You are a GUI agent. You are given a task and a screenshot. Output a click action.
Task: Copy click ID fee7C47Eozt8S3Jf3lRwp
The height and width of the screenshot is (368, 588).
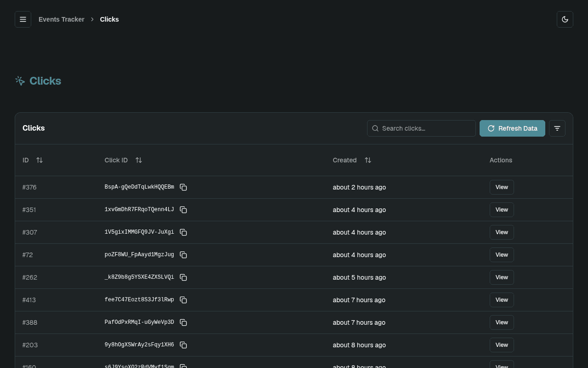coord(183,300)
